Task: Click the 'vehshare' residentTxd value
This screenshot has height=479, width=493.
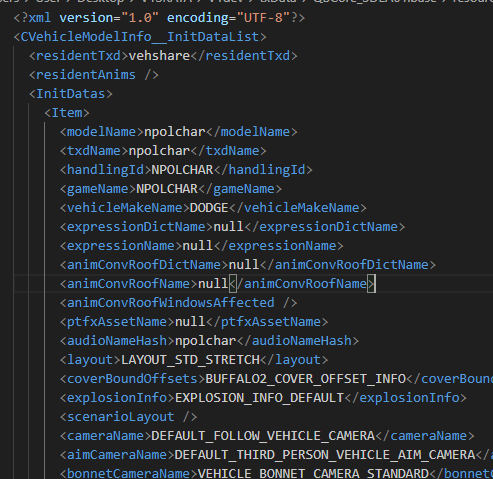Action: click(159, 56)
